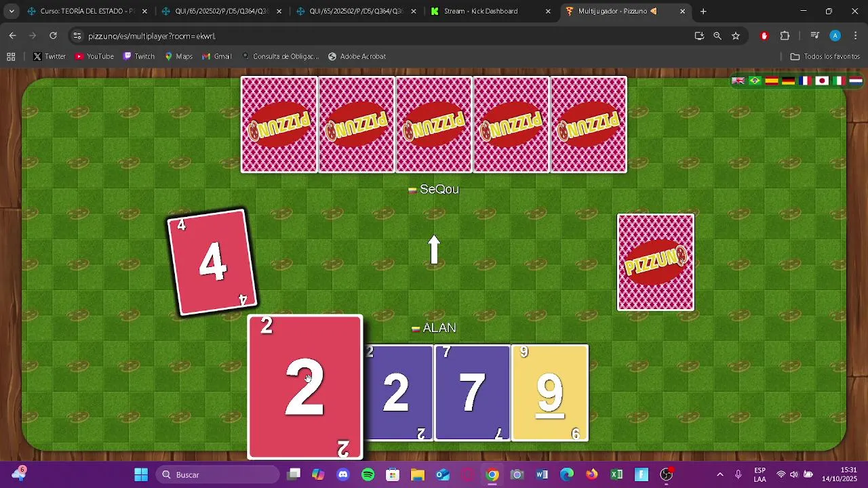The height and width of the screenshot is (488, 868).
Task: Open the Twitter bookmark
Action: 50,56
